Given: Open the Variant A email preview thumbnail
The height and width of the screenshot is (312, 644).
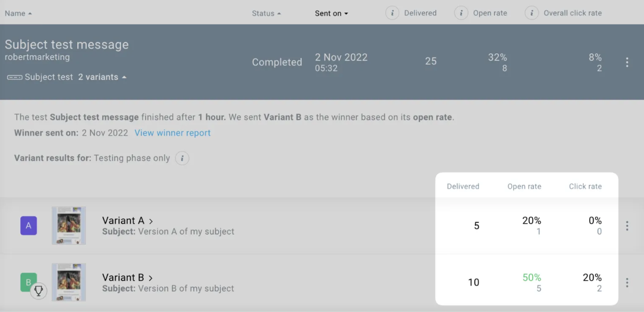Looking at the screenshot, I should tap(68, 225).
